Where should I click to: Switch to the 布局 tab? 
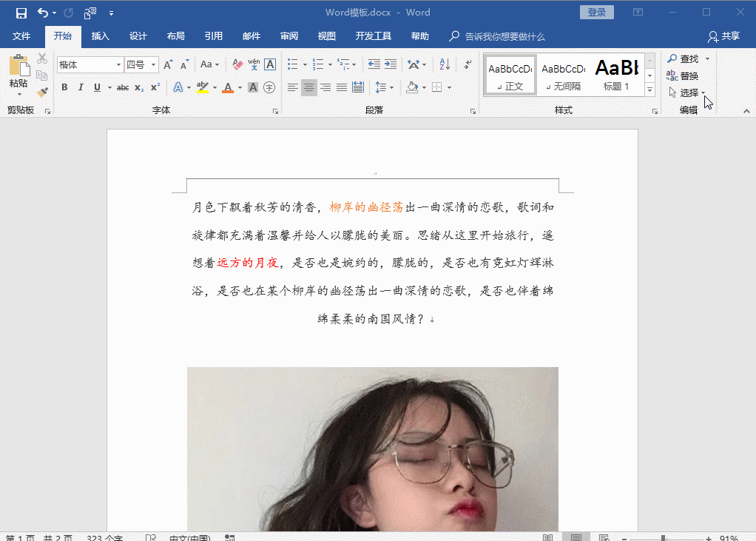(175, 36)
